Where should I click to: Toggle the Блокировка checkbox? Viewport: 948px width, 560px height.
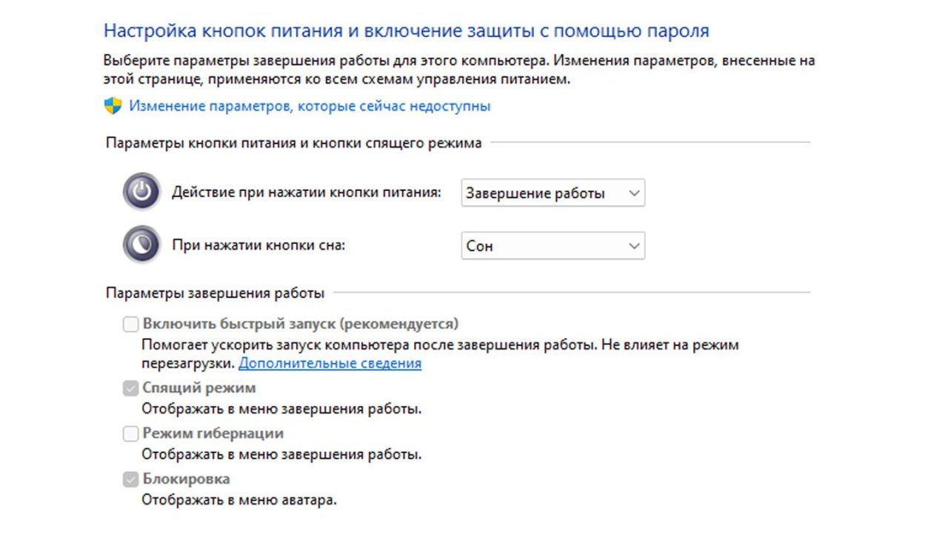131,480
